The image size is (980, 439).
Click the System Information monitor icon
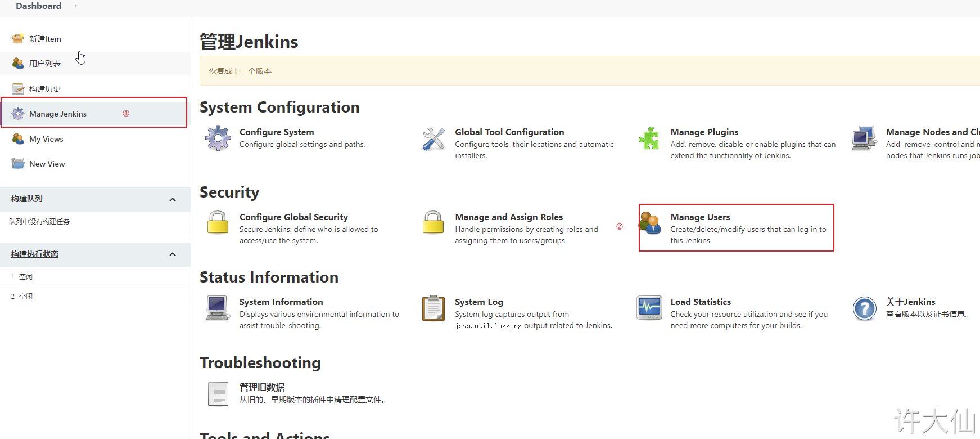(x=218, y=308)
